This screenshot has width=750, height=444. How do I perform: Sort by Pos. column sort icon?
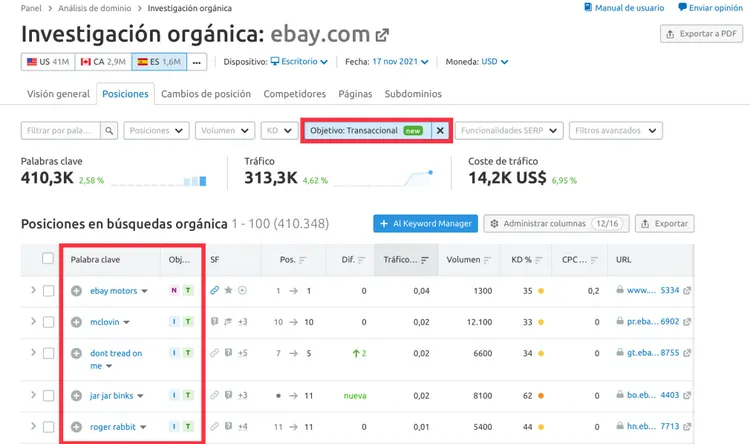pos(302,260)
